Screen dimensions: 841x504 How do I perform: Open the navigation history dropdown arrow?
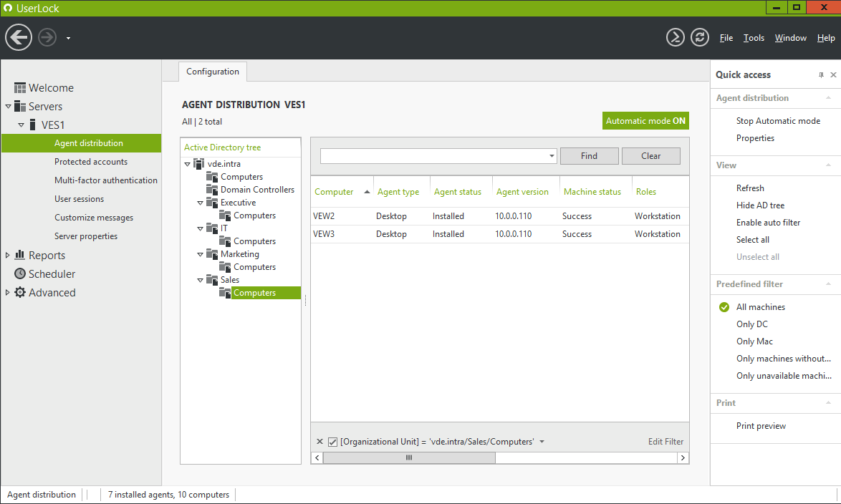click(x=68, y=38)
